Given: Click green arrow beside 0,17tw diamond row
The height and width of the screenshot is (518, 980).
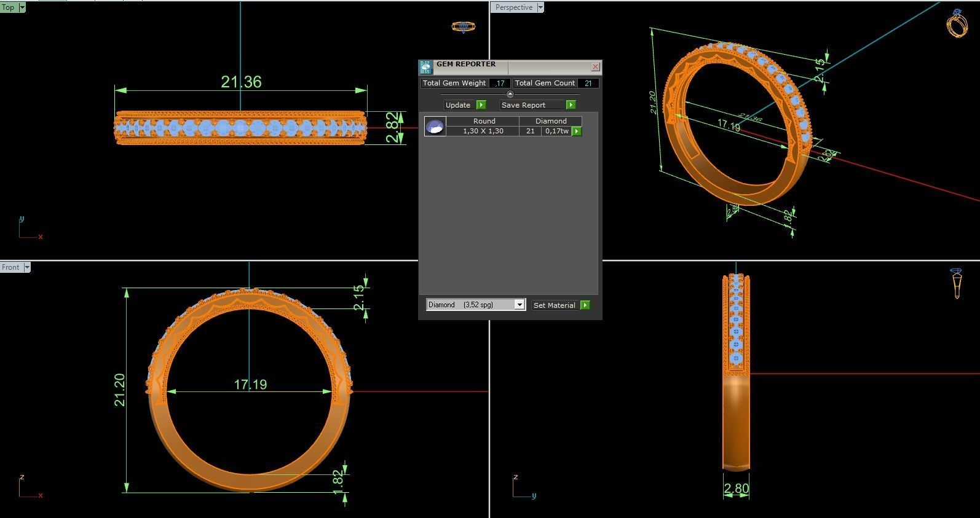Looking at the screenshot, I should click(577, 131).
